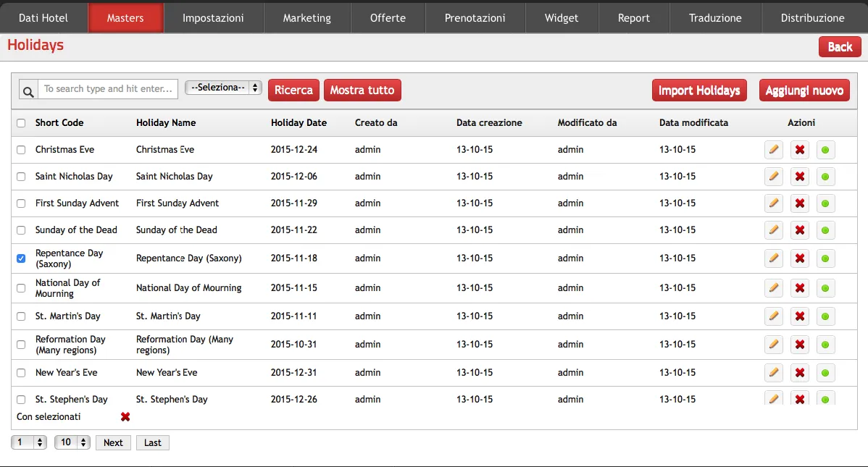This screenshot has height=467, width=868.
Task: Check the select-all checkbox in header
Action: (21, 123)
